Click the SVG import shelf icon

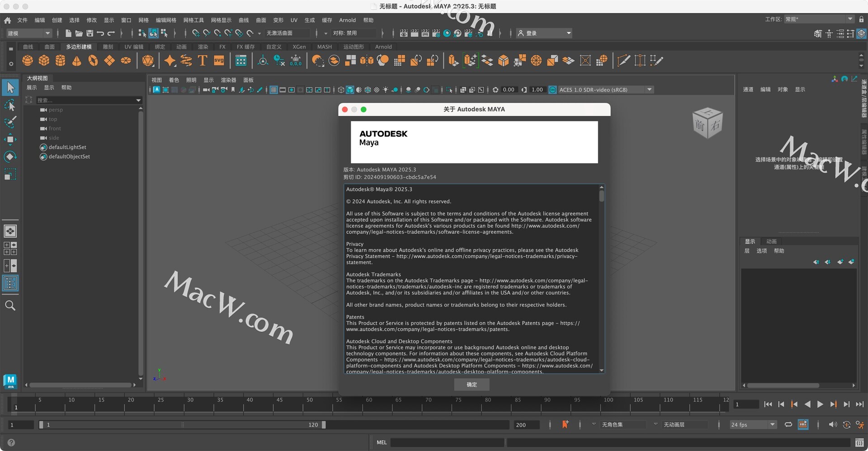[219, 60]
